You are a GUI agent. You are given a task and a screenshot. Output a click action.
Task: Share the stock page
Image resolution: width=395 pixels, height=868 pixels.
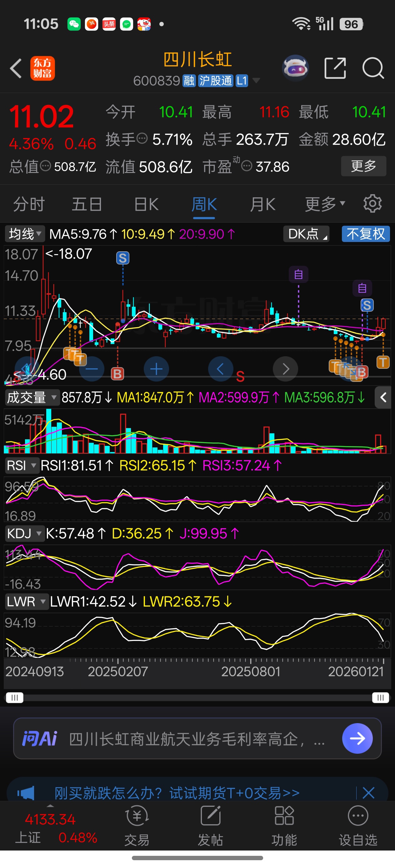point(335,68)
